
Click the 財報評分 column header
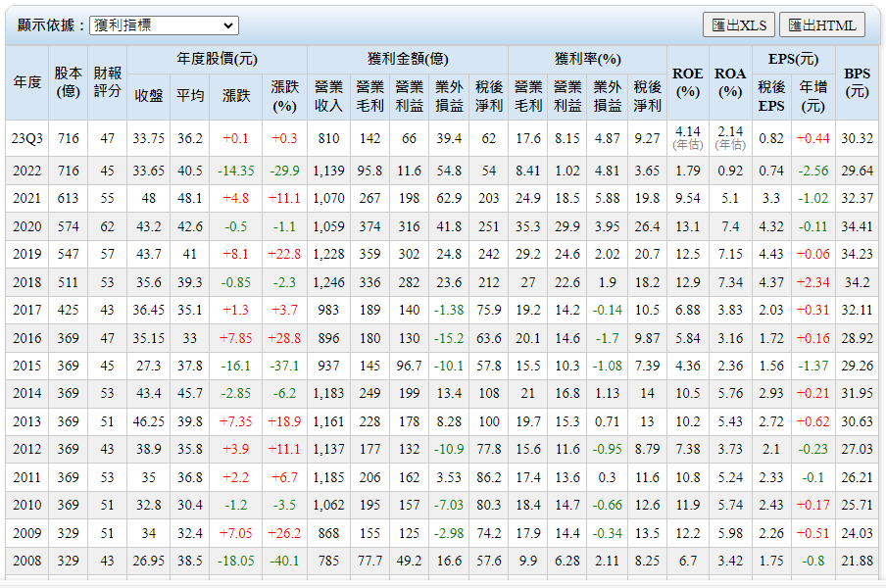coord(108,82)
